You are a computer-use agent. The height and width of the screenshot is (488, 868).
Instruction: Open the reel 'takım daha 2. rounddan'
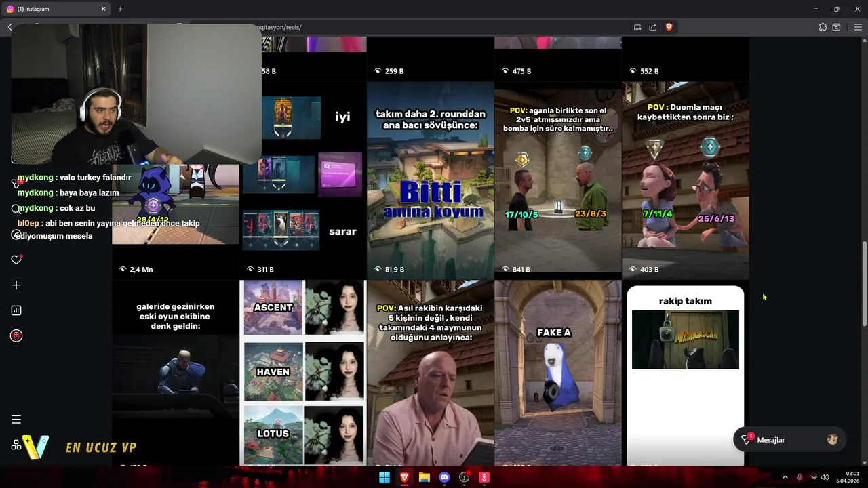click(x=431, y=180)
